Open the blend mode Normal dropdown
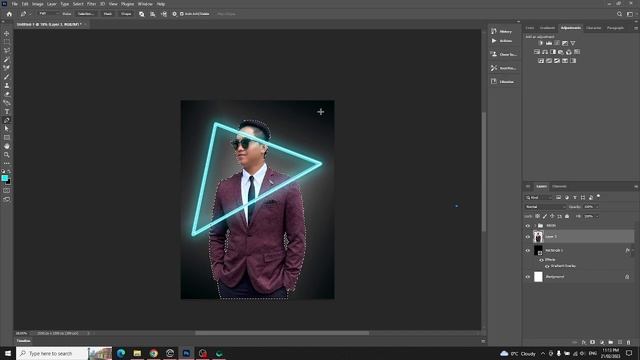 click(545, 207)
